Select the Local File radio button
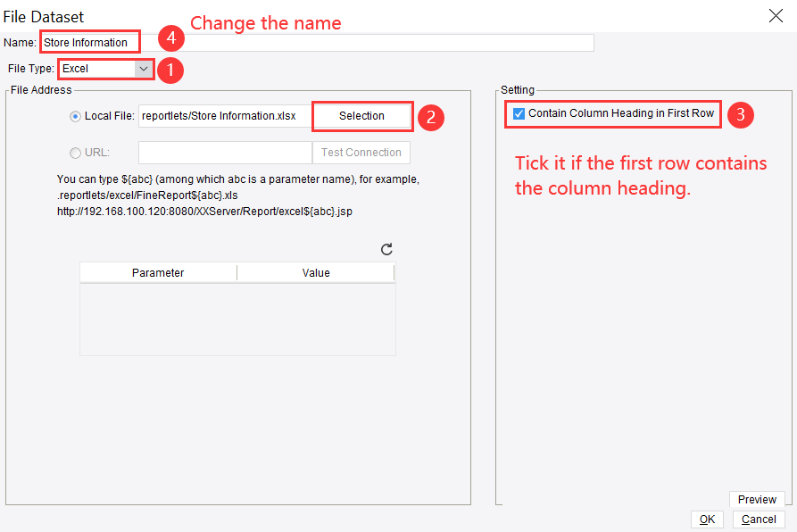This screenshot has width=797, height=532. (x=75, y=116)
